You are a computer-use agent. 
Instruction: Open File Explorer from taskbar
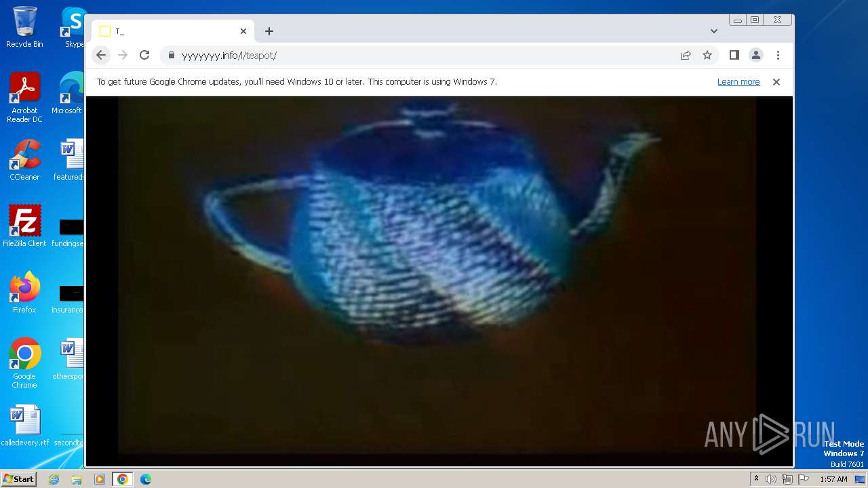pyautogui.click(x=77, y=479)
